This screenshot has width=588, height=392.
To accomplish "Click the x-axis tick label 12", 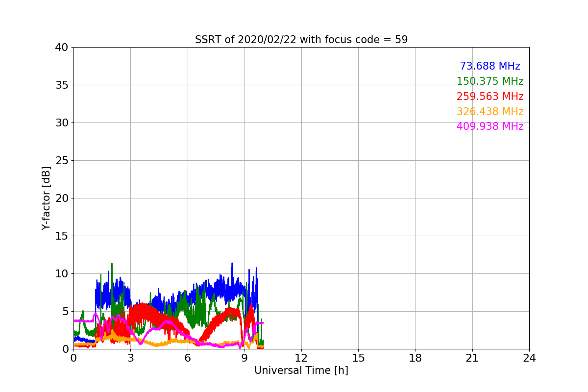I will [x=301, y=358].
